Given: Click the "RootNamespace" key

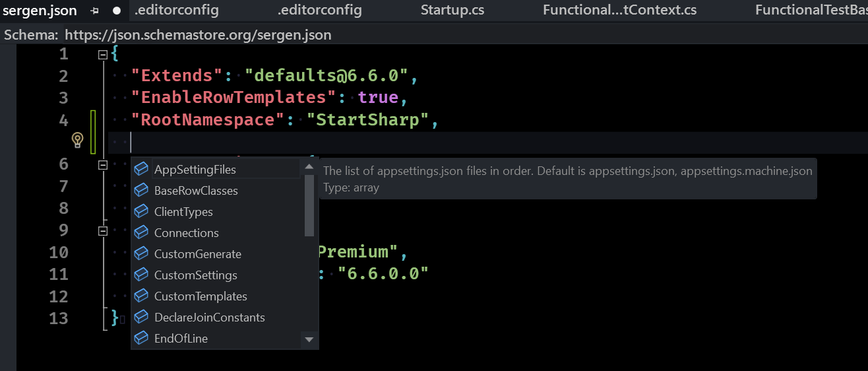Looking at the screenshot, I should [208, 120].
